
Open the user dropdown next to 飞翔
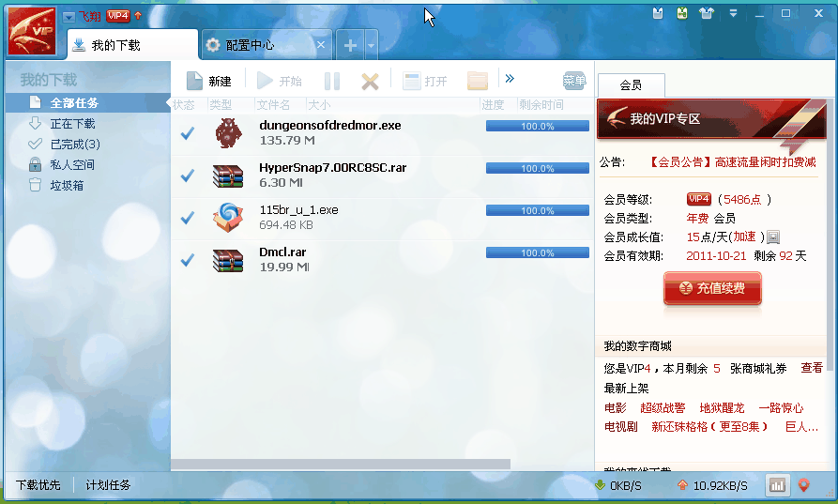click(69, 17)
